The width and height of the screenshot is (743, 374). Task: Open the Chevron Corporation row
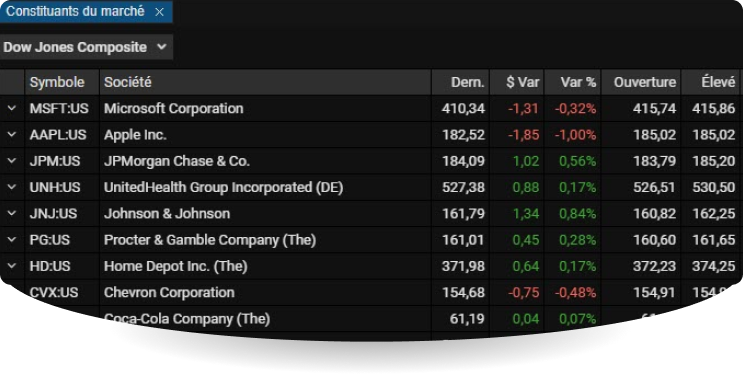tap(370, 292)
